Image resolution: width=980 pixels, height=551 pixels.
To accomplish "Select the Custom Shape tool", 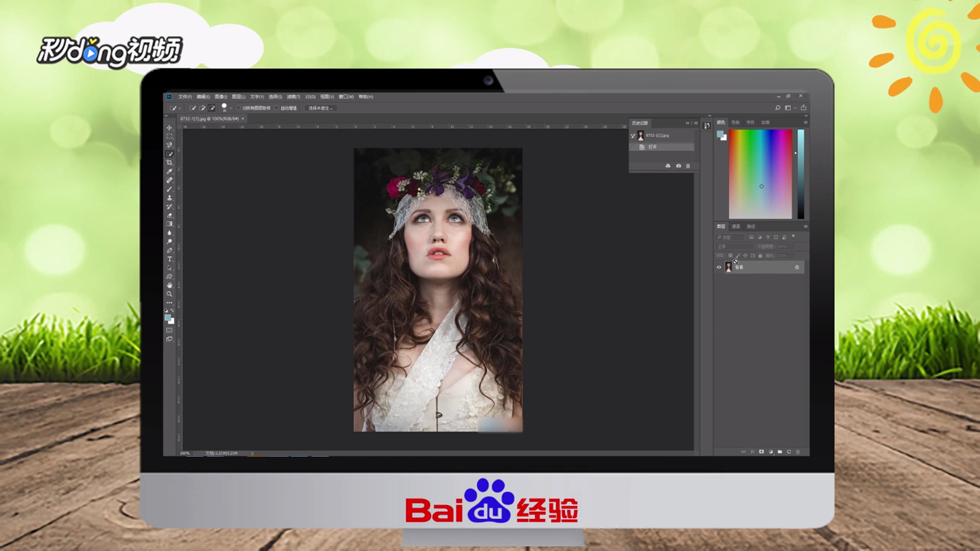I will [x=169, y=276].
